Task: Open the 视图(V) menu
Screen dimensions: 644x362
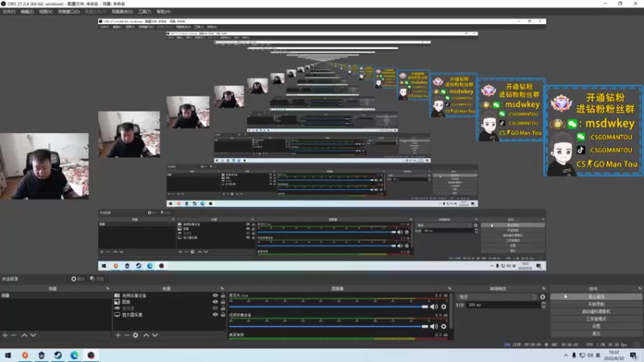Action: point(46,11)
